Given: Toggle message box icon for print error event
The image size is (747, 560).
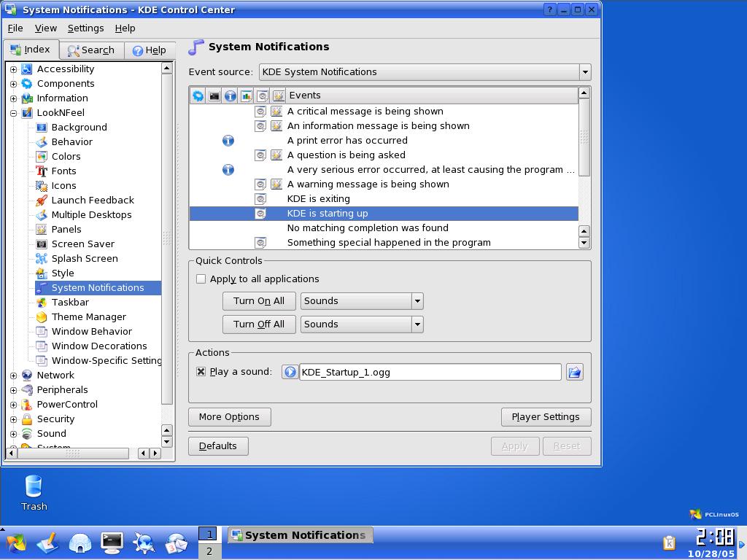Looking at the screenshot, I should pos(228,141).
